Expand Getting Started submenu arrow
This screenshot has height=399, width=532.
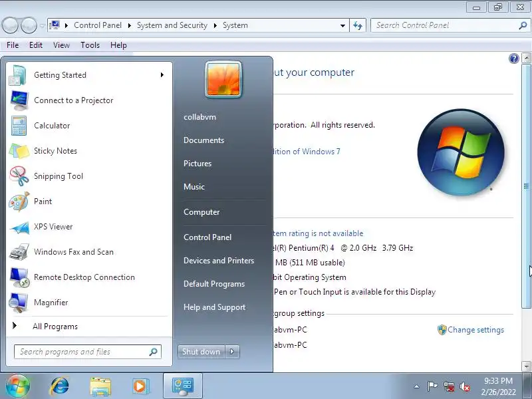[162, 75]
